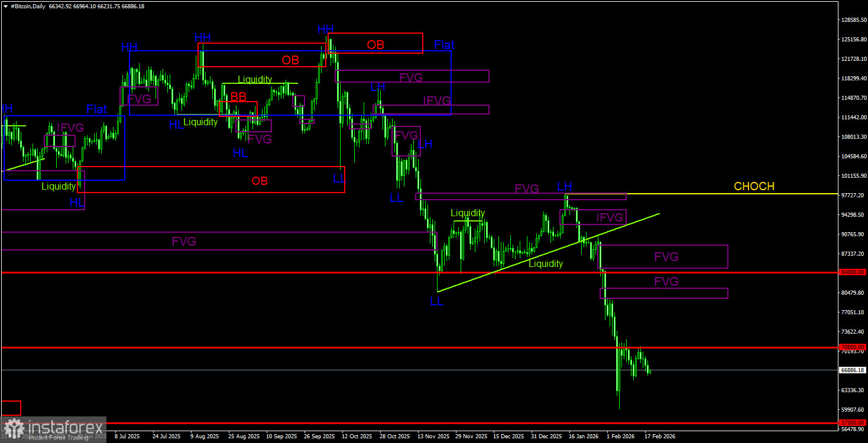Select the red BB label
868x443 pixels.
[238, 97]
